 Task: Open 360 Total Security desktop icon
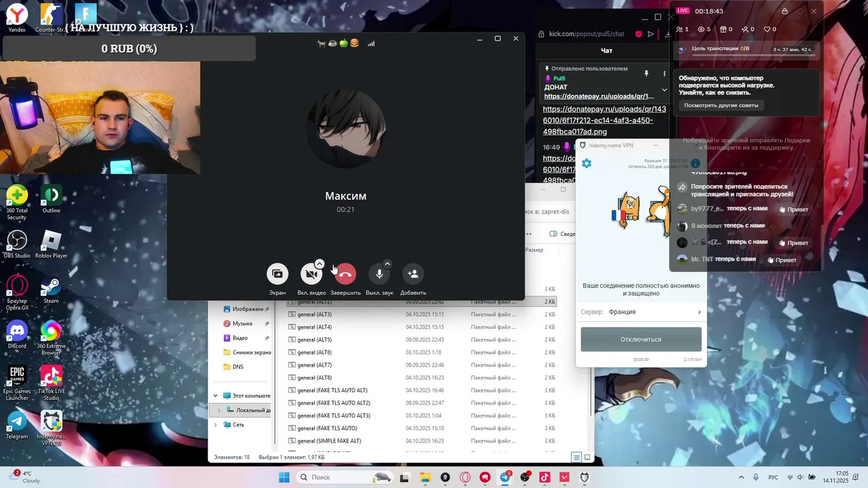[17, 202]
